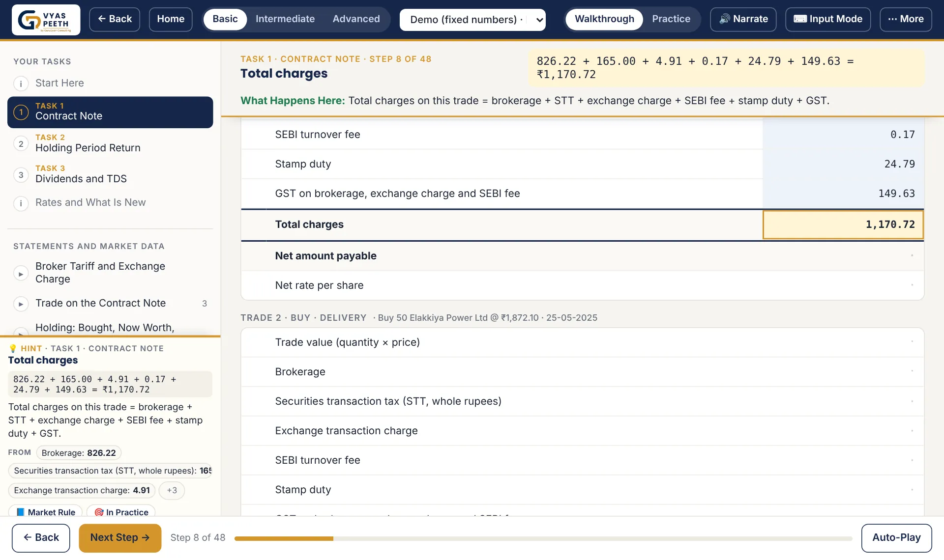Click the GST value 149.63

click(x=843, y=194)
